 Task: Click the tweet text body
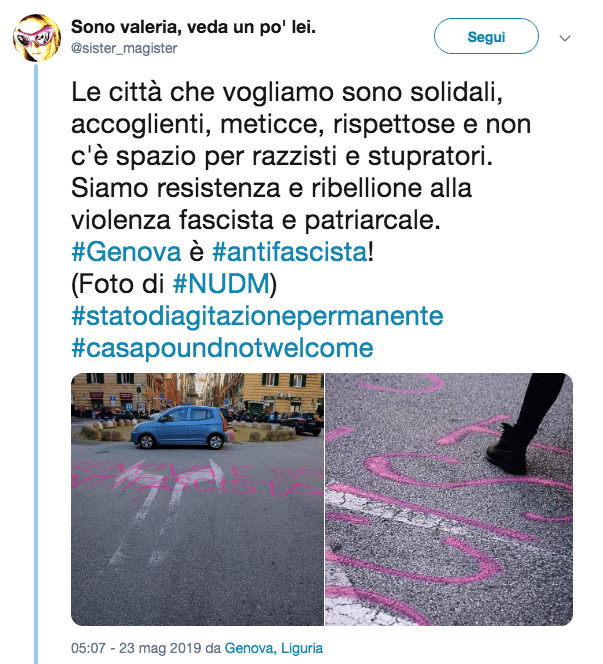pyautogui.click(x=301, y=156)
